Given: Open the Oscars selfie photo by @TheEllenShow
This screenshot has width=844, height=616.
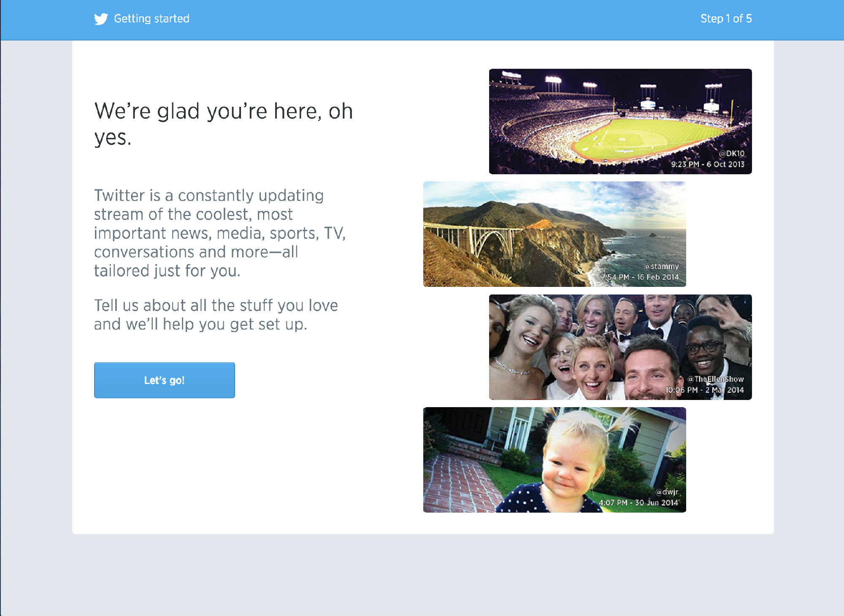Looking at the screenshot, I should click(620, 347).
